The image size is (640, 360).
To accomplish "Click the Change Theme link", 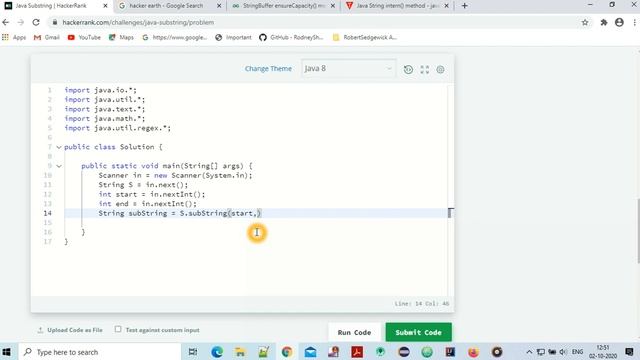I will pos(268,69).
